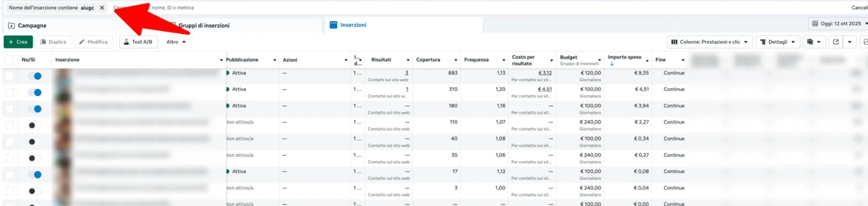Image resolution: width=868 pixels, height=206 pixels.
Task: Open the reports icon dropdown
Action: click(x=814, y=42)
